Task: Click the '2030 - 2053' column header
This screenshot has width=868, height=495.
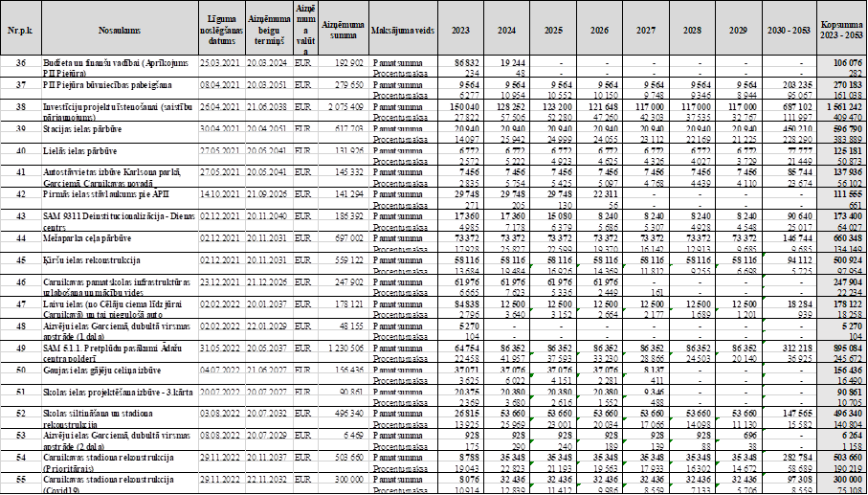Action: [x=789, y=30]
